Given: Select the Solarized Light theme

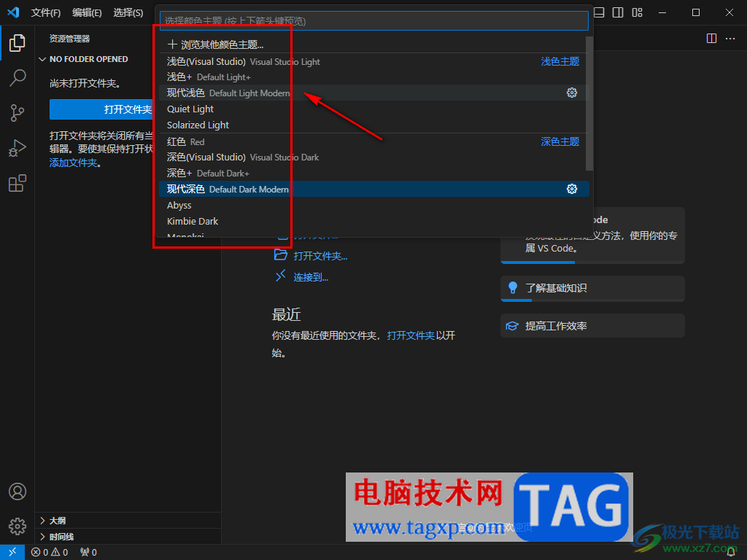Looking at the screenshot, I should click(374, 125).
